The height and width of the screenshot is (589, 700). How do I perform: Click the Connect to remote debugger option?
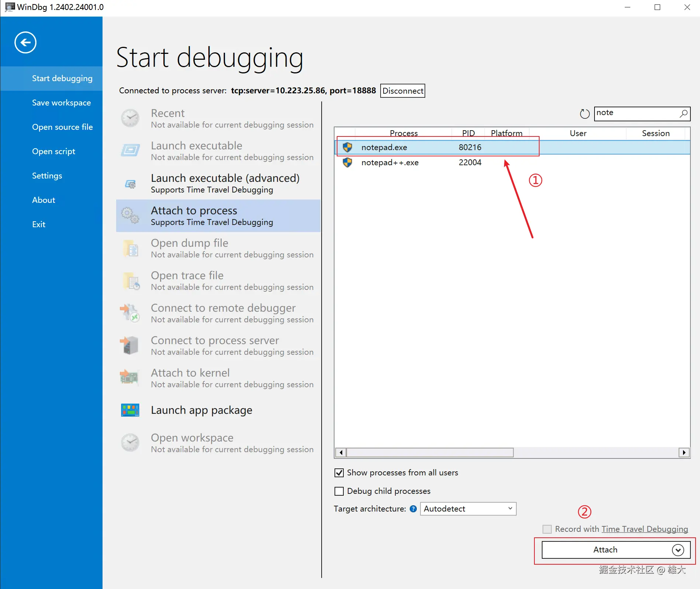pyautogui.click(x=218, y=313)
